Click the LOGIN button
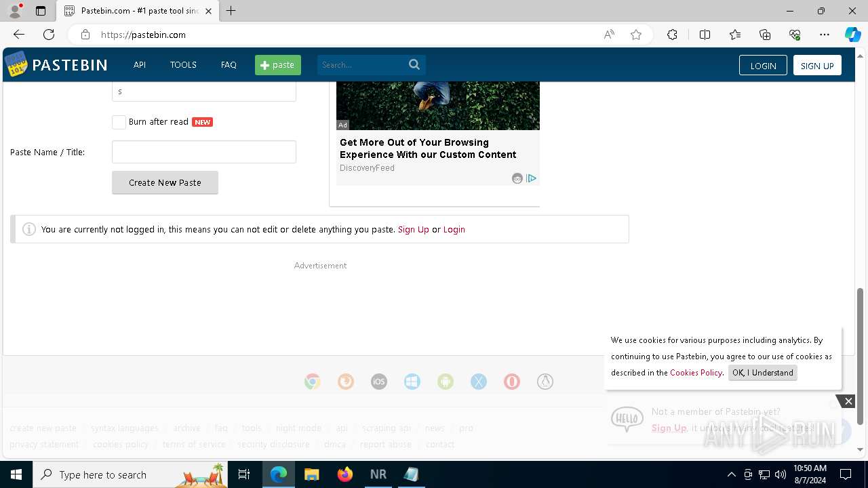Image resolution: width=868 pixels, height=488 pixels. (x=763, y=66)
